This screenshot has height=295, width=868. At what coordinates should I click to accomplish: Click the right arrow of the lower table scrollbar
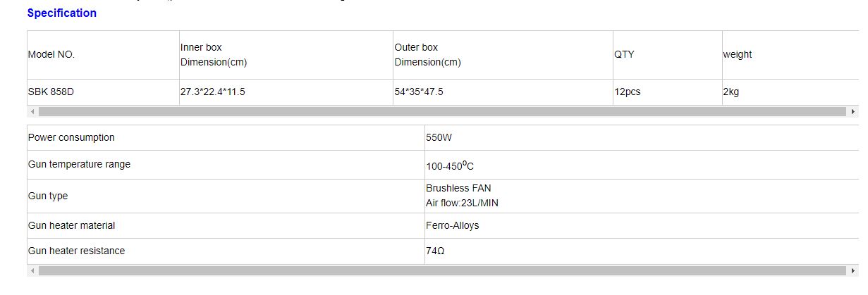tap(853, 270)
